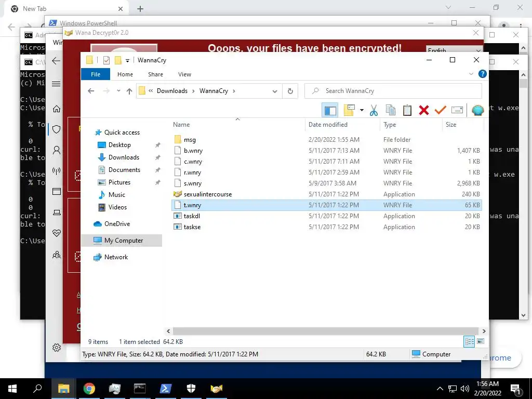
Task: Click the WannaCry breadcrumb in the address bar
Action: 214,91
